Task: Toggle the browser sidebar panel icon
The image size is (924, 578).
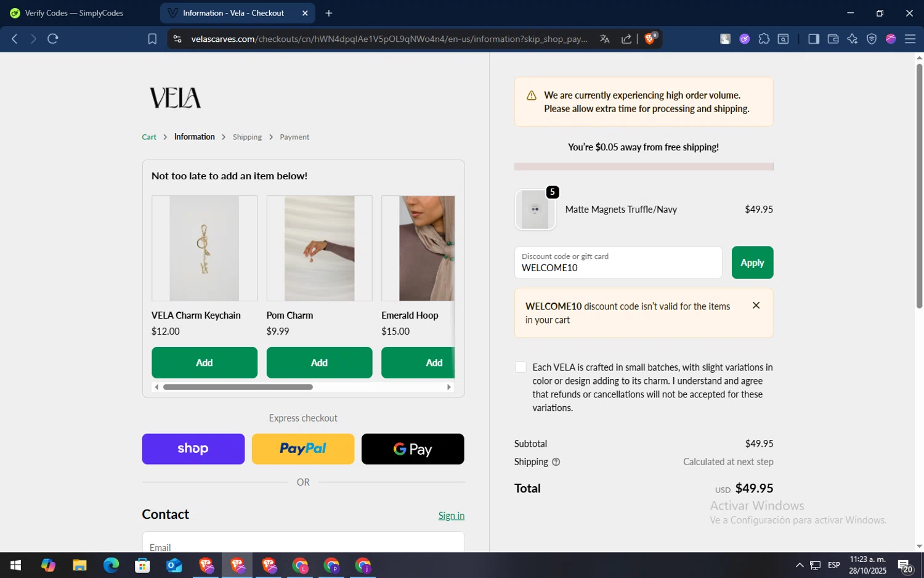Action: [813, 39]
